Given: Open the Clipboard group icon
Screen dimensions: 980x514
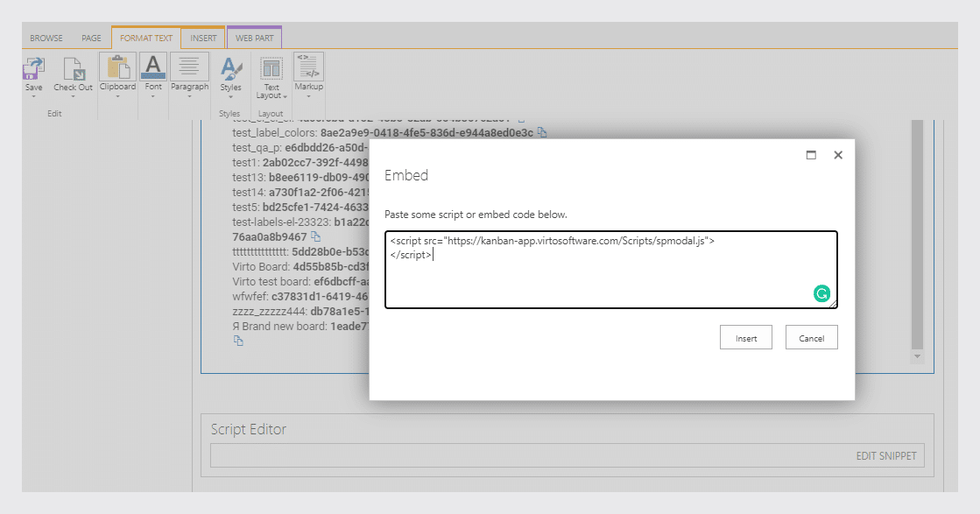Looking at the screenshot, I should (117, 67).
